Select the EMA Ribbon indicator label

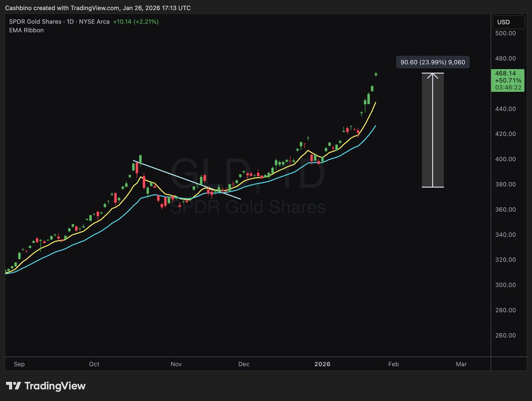[27, 30]
